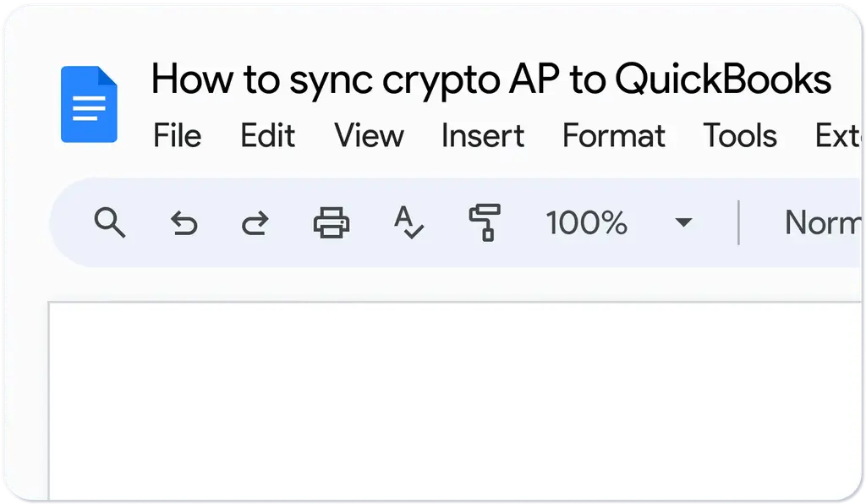Screen dimensions: 866x504
Task: Print the document with printer icon
Action: click(332, 223)
